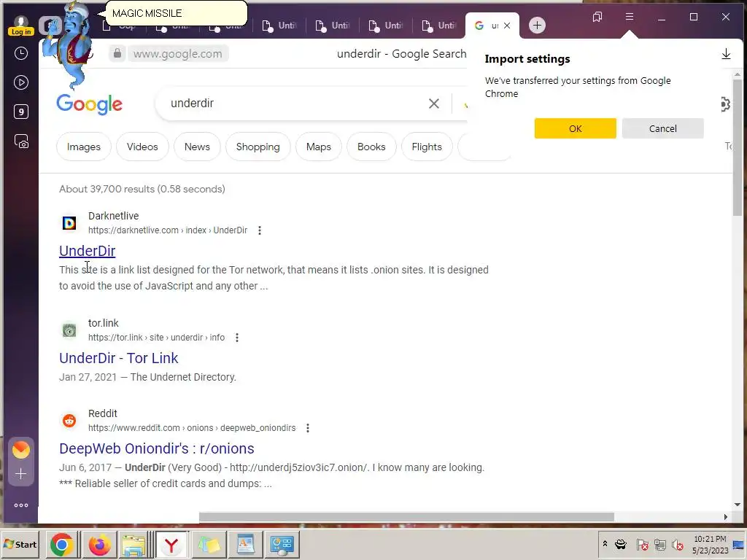Open a new tab with plus button
The height and width of the screenshot is (560, 747).
(x=537, y=26)
